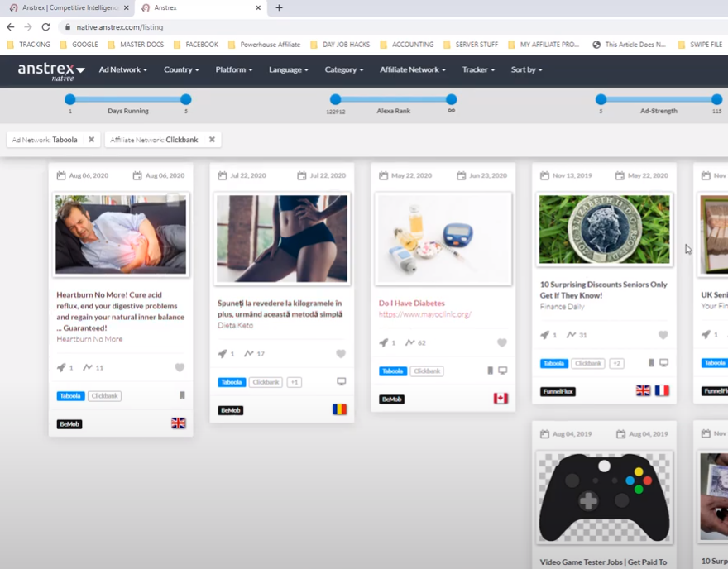Click the Alexa Rank slider minimum handle
The width and height of the screenshot is (728, 569).
pyautogui.click(x=336, y=99)
